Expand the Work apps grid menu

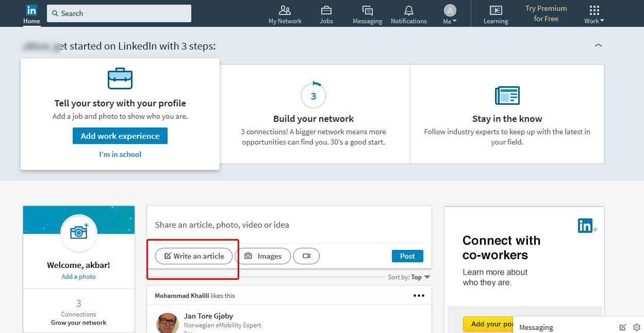point(594,14)
